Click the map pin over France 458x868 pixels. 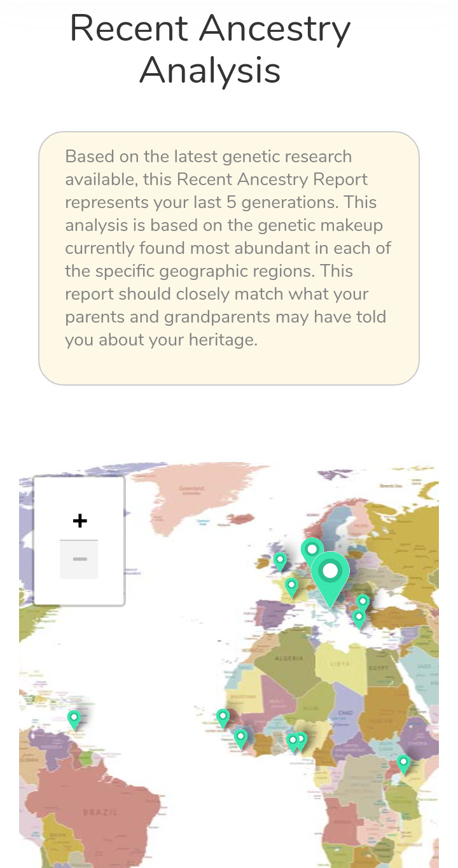click(x=291, y=585)
